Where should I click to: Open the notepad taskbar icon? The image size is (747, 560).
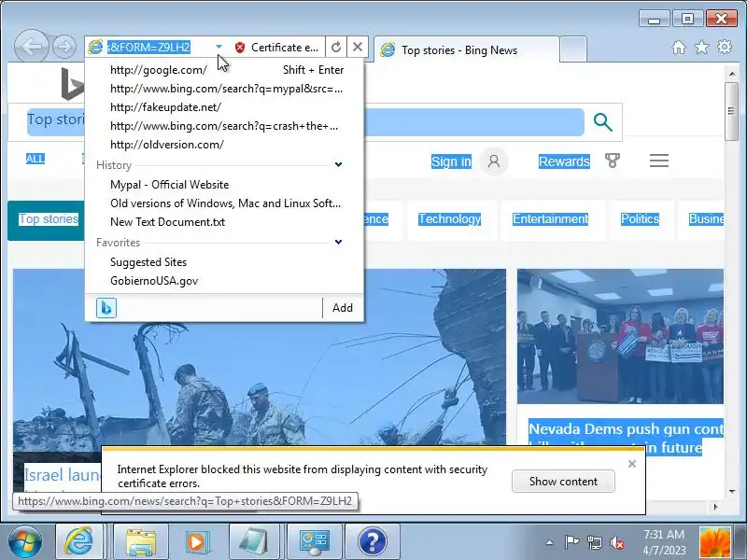tap(254, 542)
